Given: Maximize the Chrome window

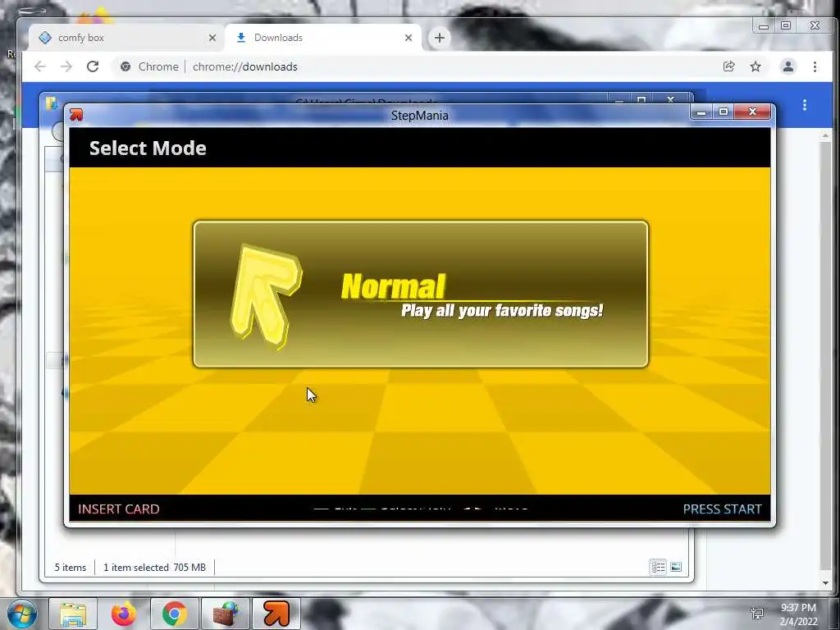Looking at the screenshot, I should pos(786,25).
